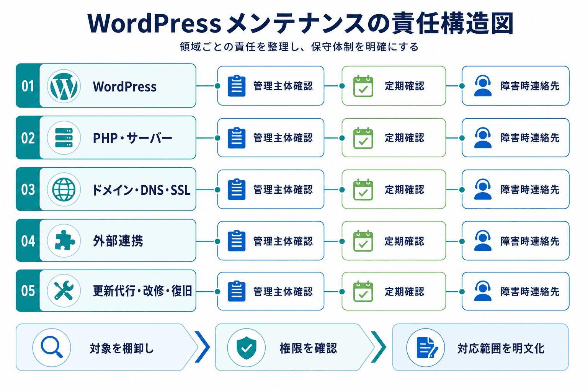Select the 定期確認 box in PHP・サーバー row
588x392 pixels.
click(x=394, y=138)
